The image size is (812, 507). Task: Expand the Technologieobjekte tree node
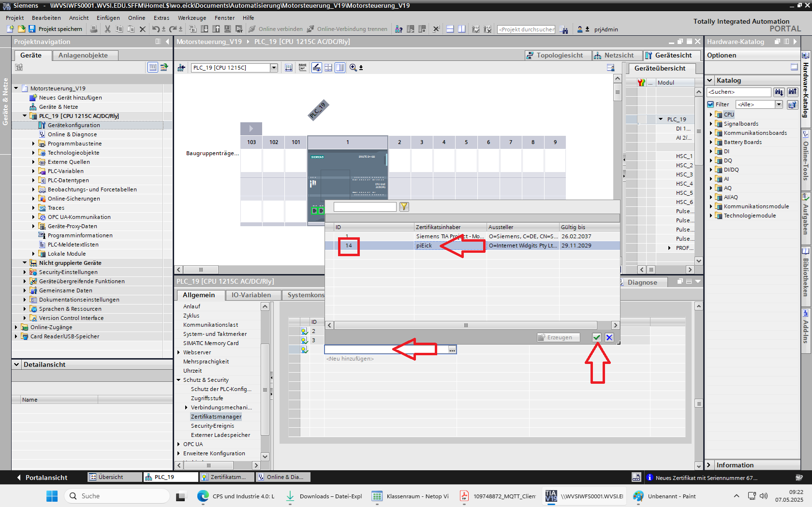coord(33,153)
